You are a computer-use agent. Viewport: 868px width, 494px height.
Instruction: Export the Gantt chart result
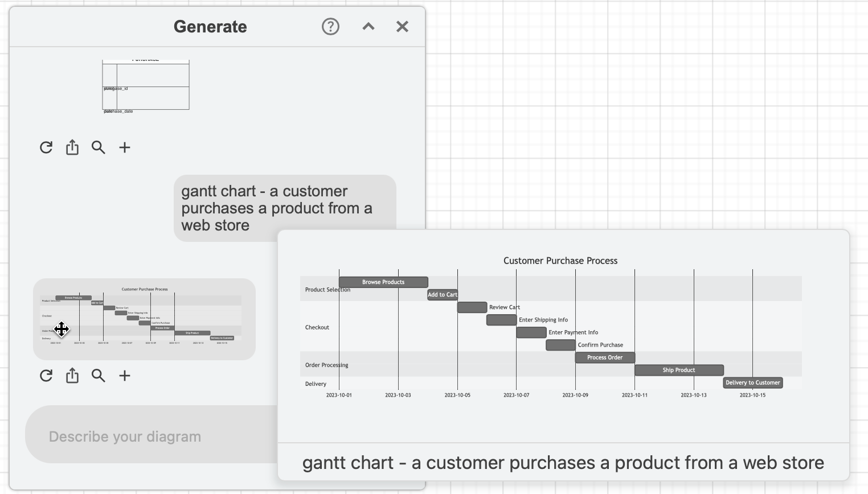pos(72,376)
